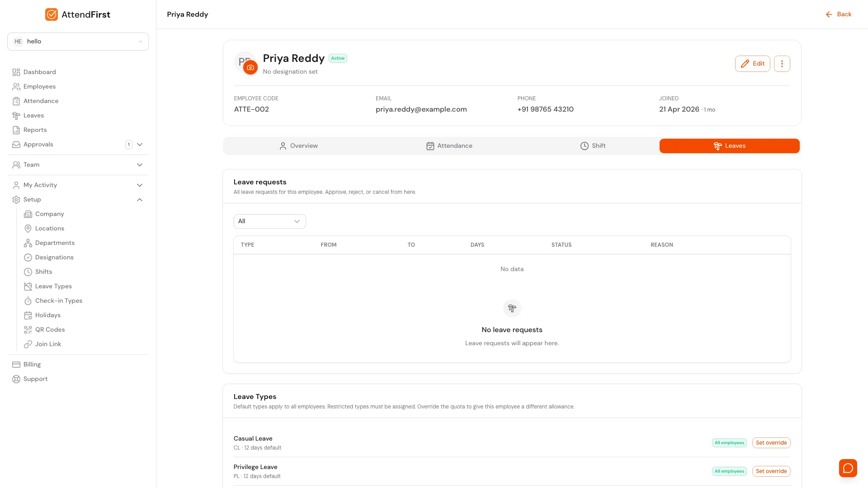Viewport: 868px width, 488px height.
Task: Select the Leaves tab
Action: click(729, 146)
